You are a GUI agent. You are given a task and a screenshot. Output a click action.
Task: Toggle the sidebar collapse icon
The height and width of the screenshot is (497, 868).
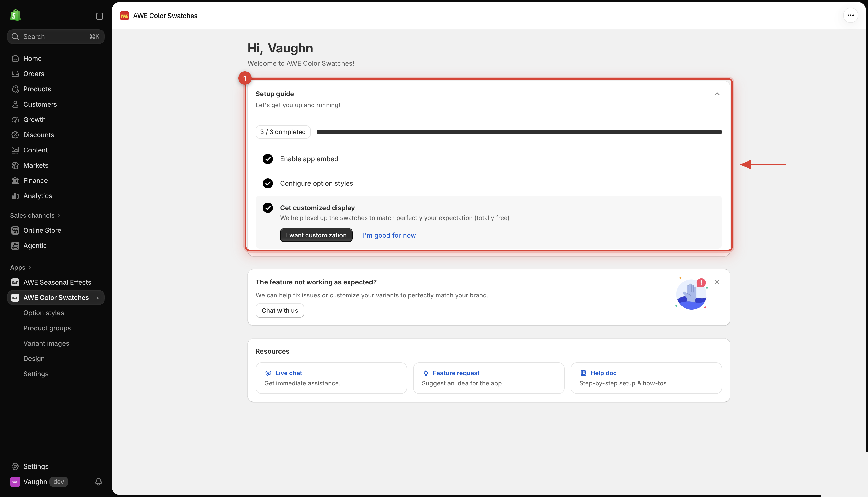tap(99, 16)
